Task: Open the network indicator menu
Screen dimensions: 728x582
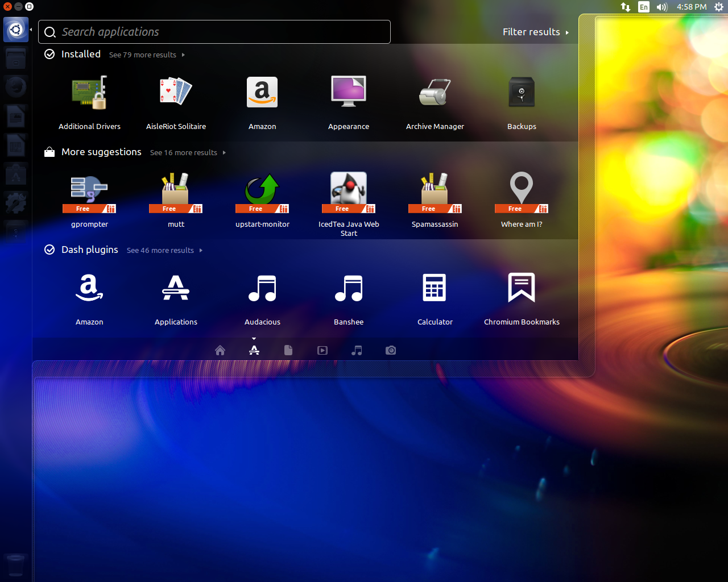Action: tap(626, 7)
